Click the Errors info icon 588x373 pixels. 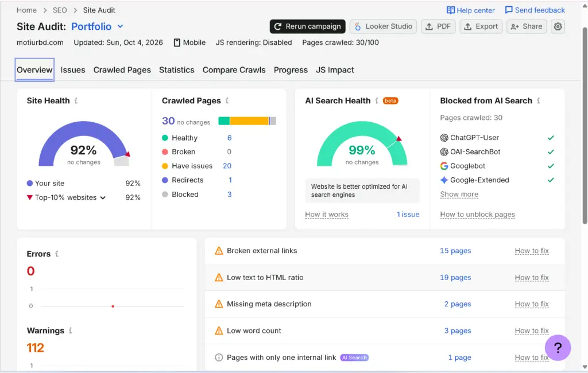click(x=57, y=254)
